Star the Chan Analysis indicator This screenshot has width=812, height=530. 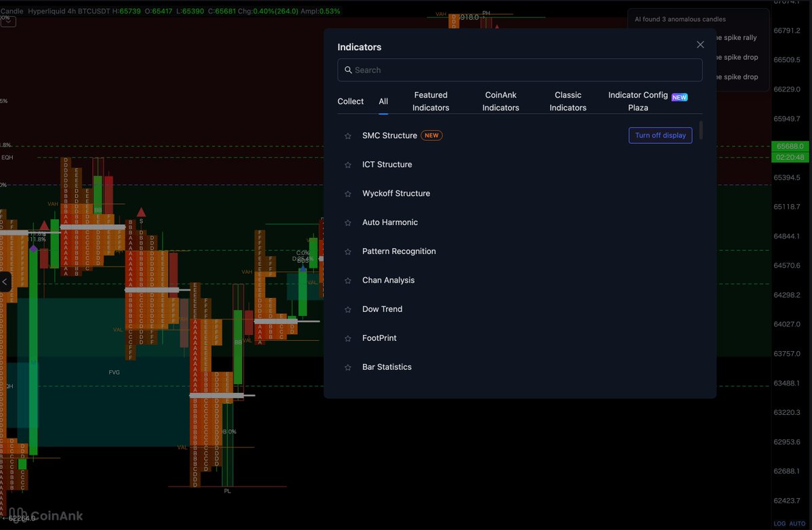347,281
